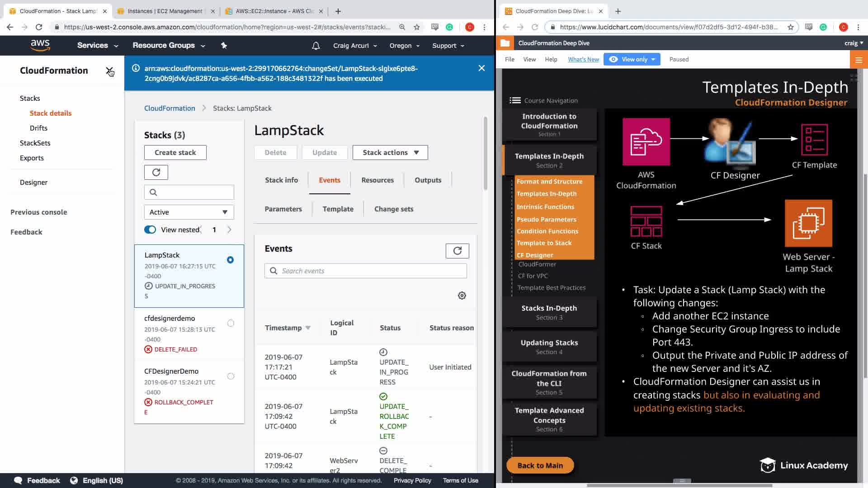This screenshot has height=488, width=868.
Task: Click the Lucidchart folder icon
Action: tap(505, 43)
